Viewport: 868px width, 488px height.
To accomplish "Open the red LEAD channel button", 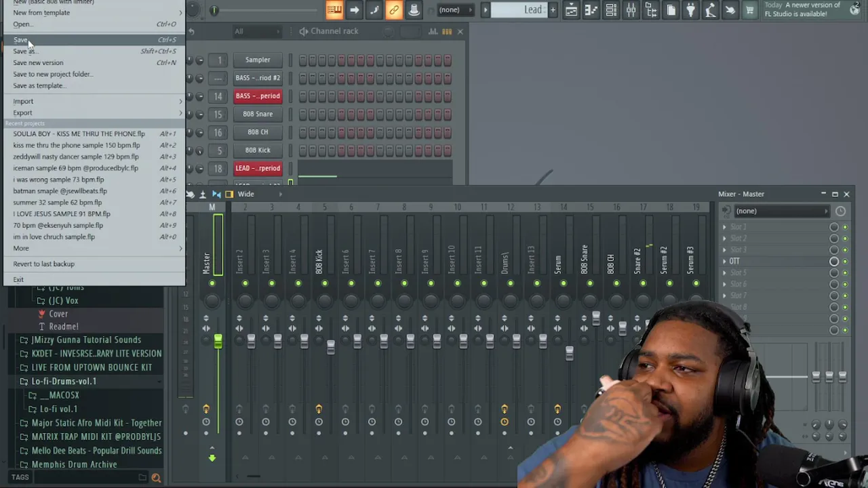I will [x=258, y=168].
